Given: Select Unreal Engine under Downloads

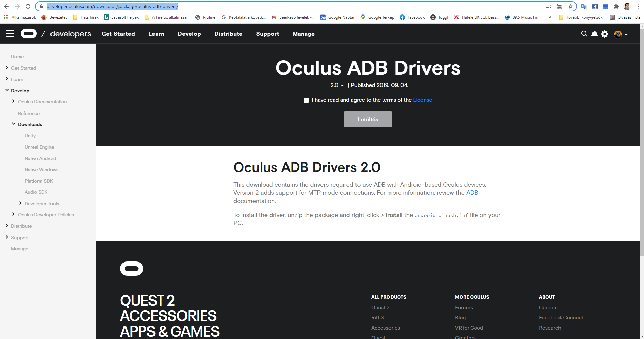Looking at the screenshot, I should coord(39,147).
